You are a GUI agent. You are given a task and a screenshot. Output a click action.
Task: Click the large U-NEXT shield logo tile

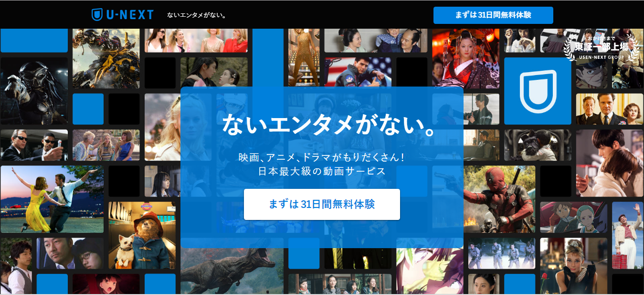[x=538, y=91]
